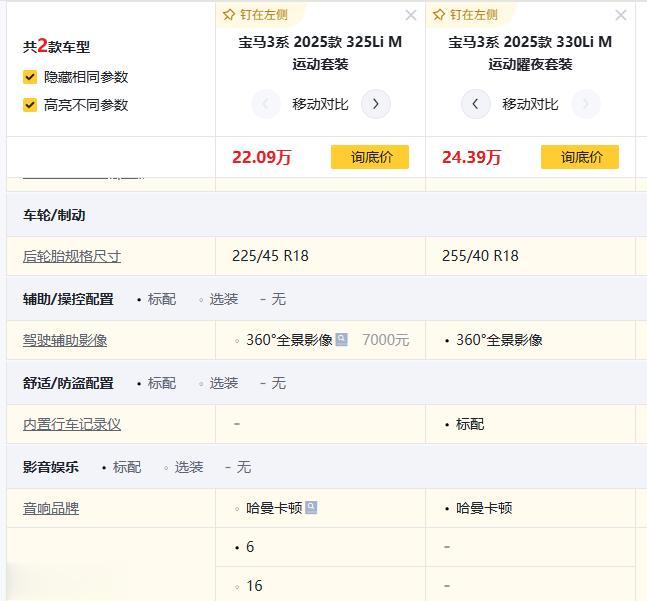Screen dimensions: 647x601
Task: Open the 后轮胎规格尺寸 parameter link
Action: point(72,256)
